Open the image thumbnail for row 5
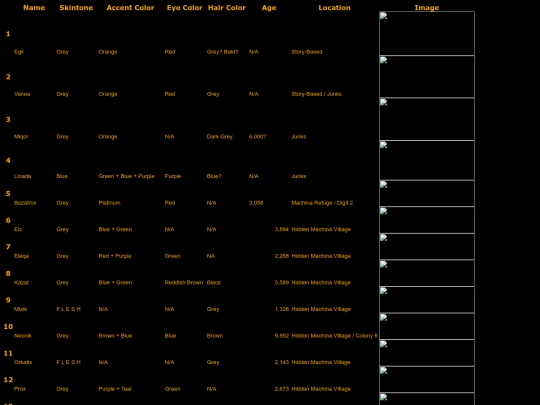This screenshot has width=540, height=405. coord(427,194)
